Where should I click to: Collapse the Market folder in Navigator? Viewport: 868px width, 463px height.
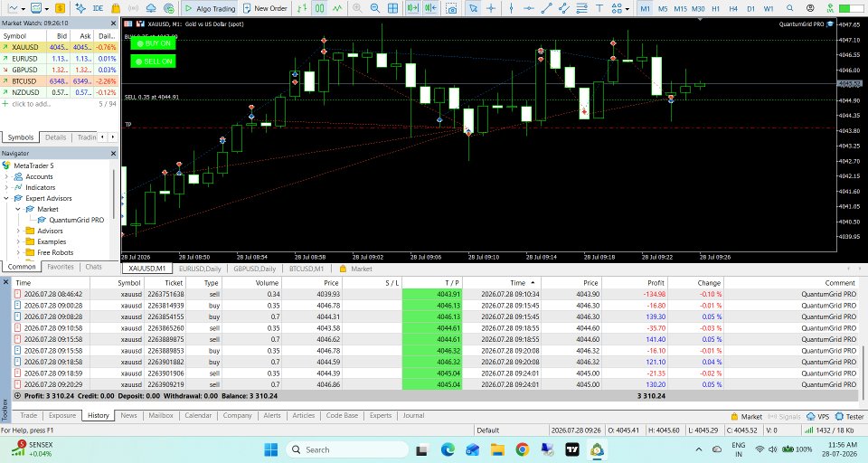point(18,209)
